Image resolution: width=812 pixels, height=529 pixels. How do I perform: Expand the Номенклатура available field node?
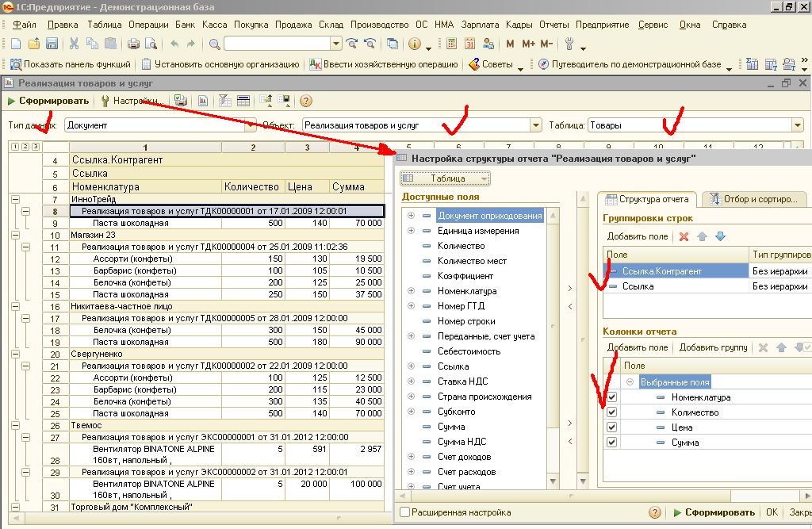(411, 291)
